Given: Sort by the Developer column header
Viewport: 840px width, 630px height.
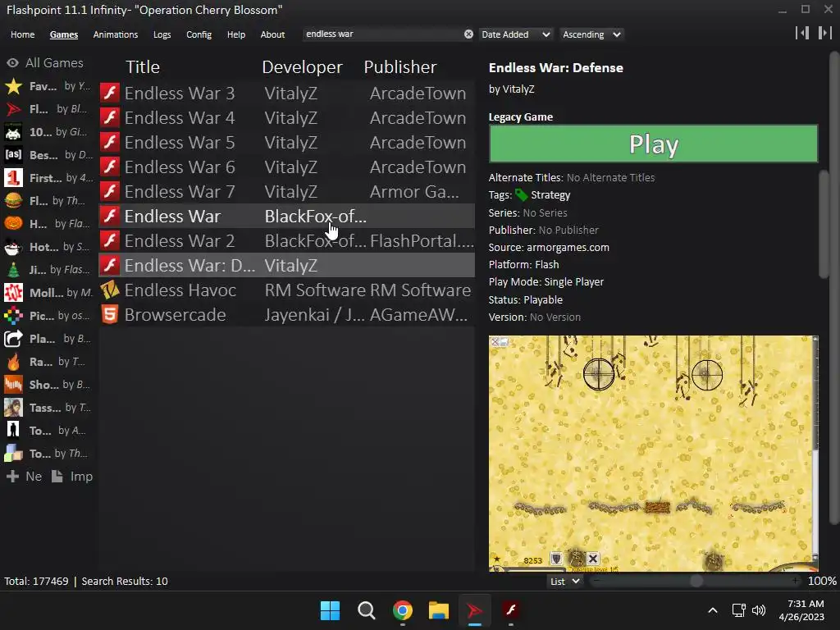Looking at the screenshot, I should (302, 67).
